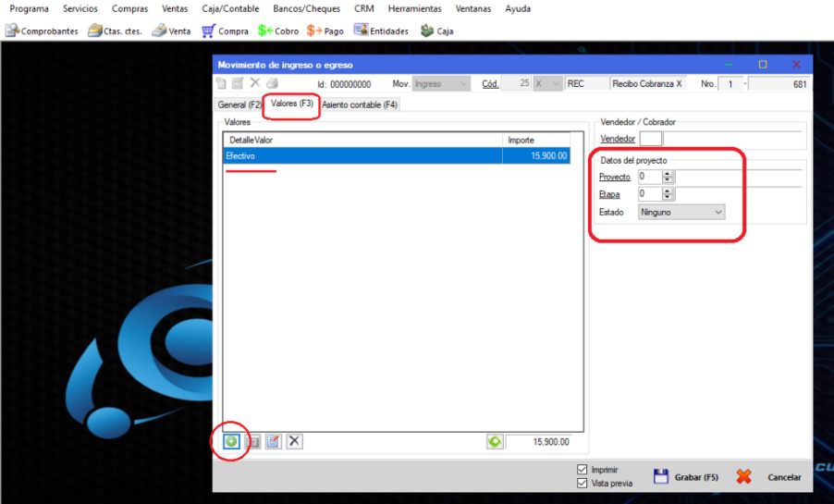Click the Proyecto number input field

(650, 177)
